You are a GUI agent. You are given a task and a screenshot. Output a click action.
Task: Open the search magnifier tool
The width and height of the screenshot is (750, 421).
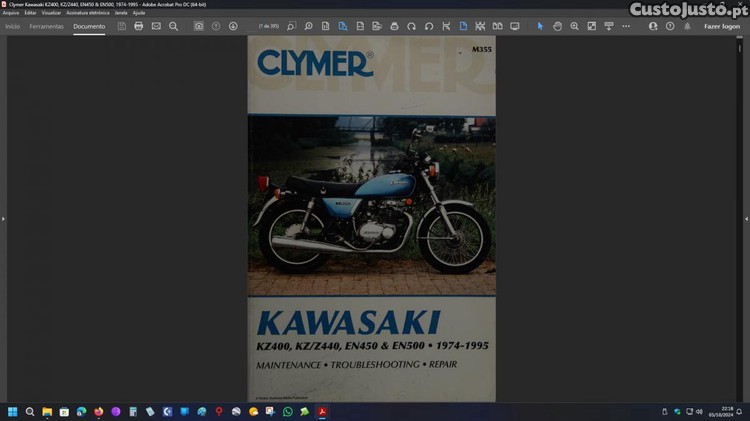click(x=173, y=26)
